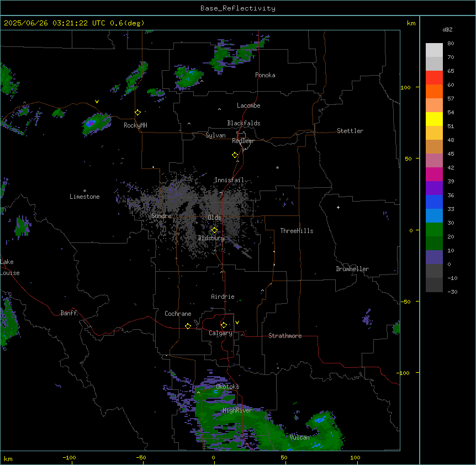Screen dimensions: 476x465
Task: Click the Okotoks label
Action: (228, 387)
